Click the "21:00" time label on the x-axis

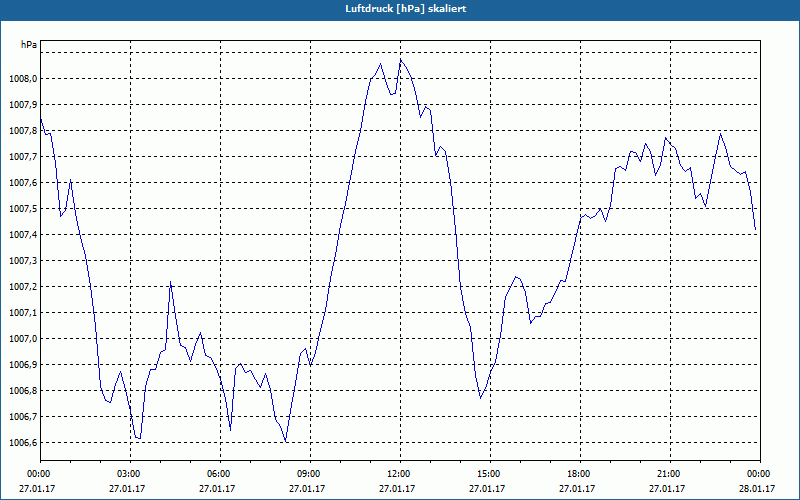pos(670,474)
